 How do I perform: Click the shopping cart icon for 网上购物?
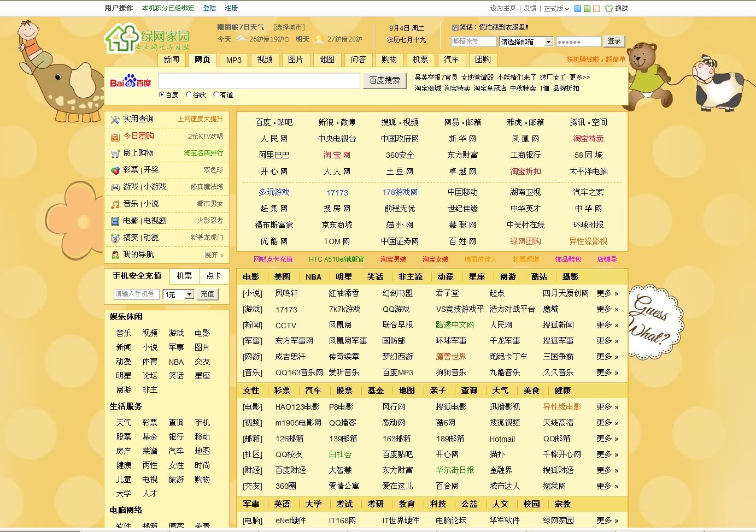pyautogui.click(x=115, y=153)
